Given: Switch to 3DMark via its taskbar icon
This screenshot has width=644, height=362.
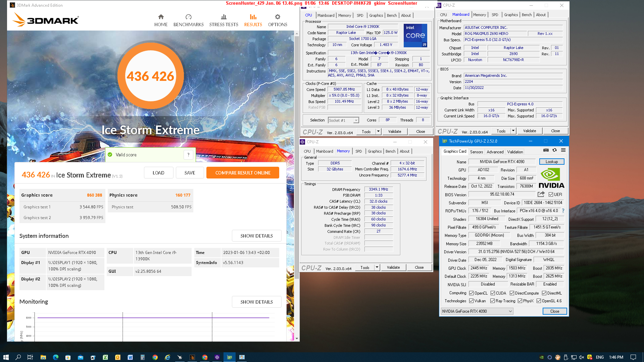Looking at the screenshot, I should click(192, 357).
